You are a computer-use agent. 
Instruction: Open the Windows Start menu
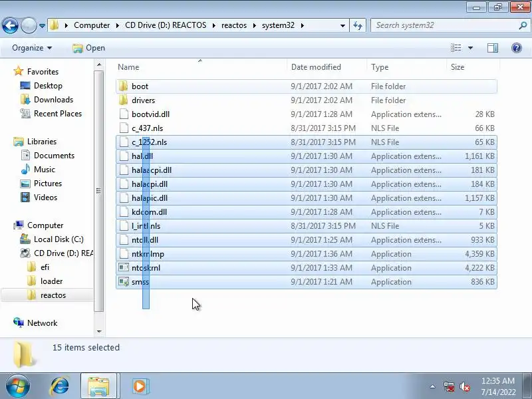pyautogui.click(x=18, y=386)
